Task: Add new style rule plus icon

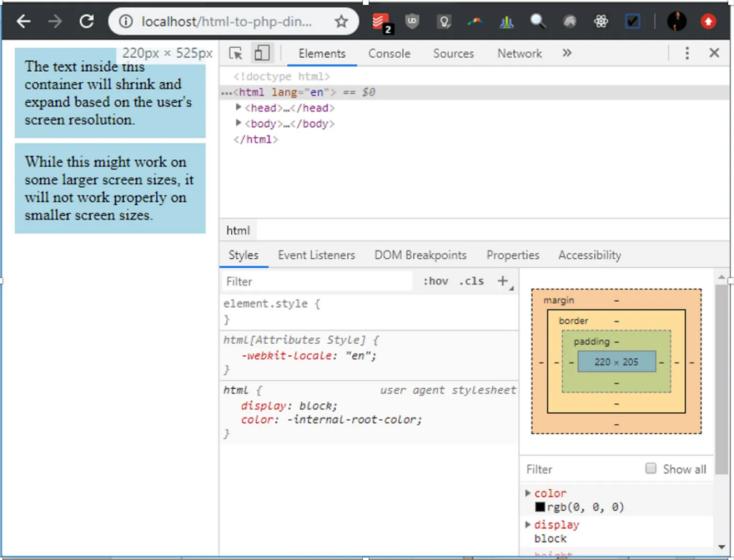Action: point(503,281)
